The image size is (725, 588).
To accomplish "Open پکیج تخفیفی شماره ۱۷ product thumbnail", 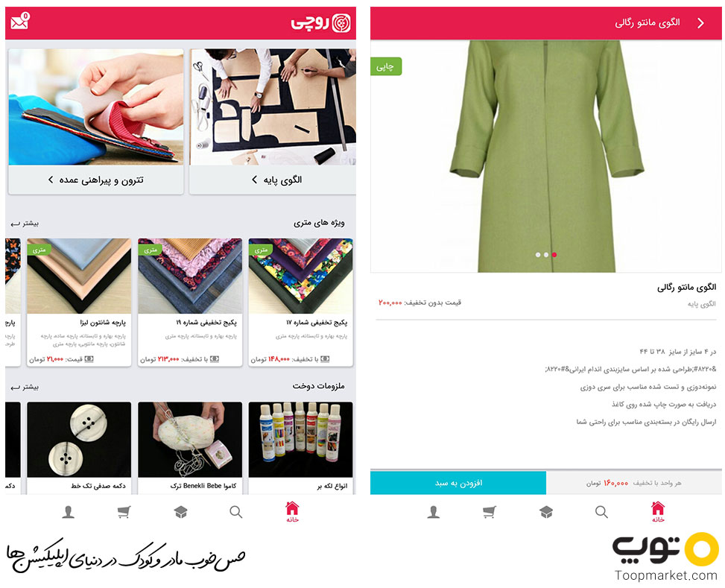I will (300, 276).
